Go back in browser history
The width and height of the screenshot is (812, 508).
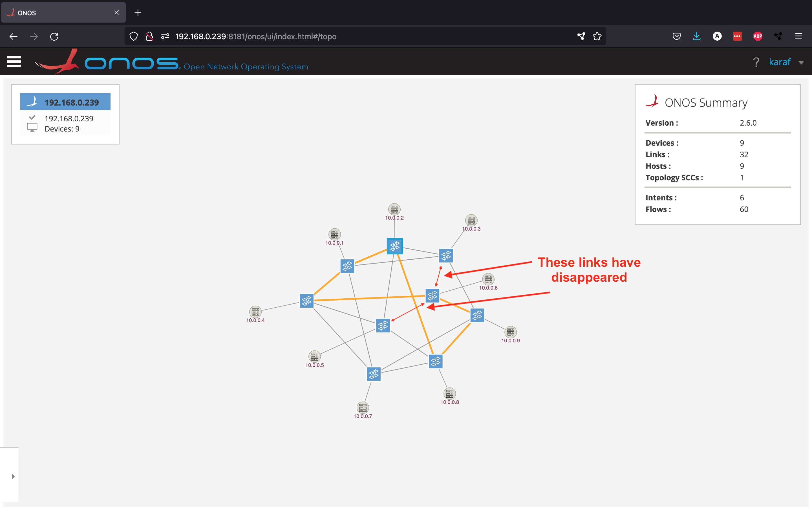pyautogui.click(x=14, y=36)
